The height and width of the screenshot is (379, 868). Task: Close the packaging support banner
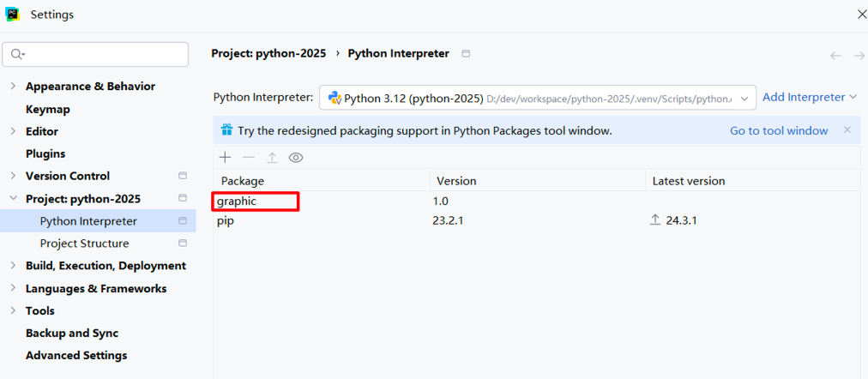[x=847, y=130]
